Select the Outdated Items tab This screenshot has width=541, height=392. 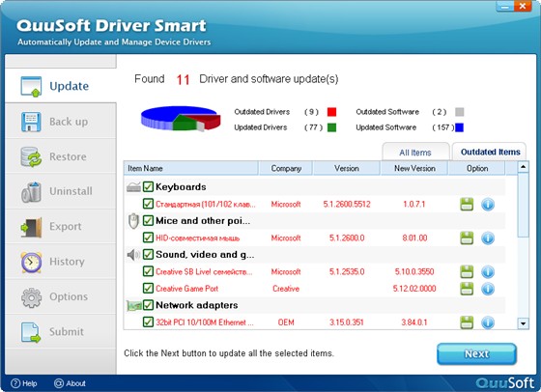(x=491, y=152)
